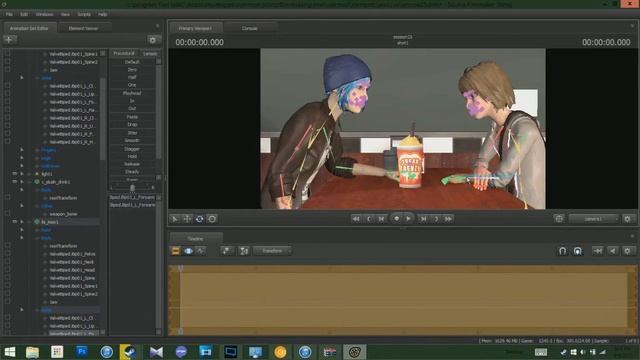Switch to the Clip Editor timeline mode
The height and width of the screenshot is (360, 640).
pos(176,251)
